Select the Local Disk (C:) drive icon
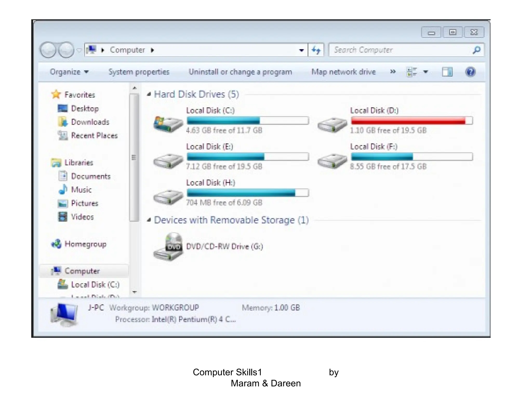532x399 pixels. [x=168, y=124]
